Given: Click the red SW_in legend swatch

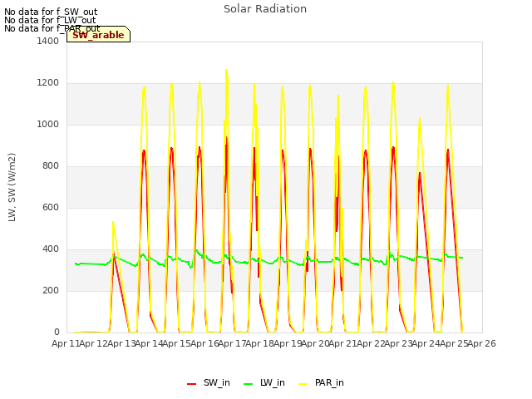Looking at the screenshot, I should (192, 384).
